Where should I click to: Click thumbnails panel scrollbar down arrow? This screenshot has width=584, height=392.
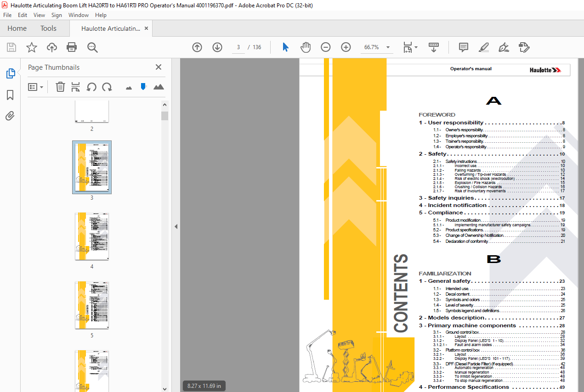(x=165, y=388)
